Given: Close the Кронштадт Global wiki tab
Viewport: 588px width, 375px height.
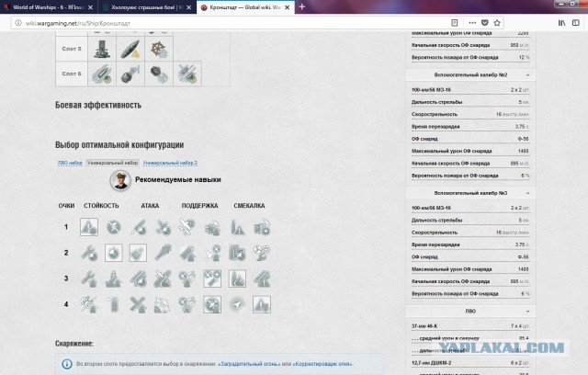Looking at the screenshot, I should coord(288,7).
